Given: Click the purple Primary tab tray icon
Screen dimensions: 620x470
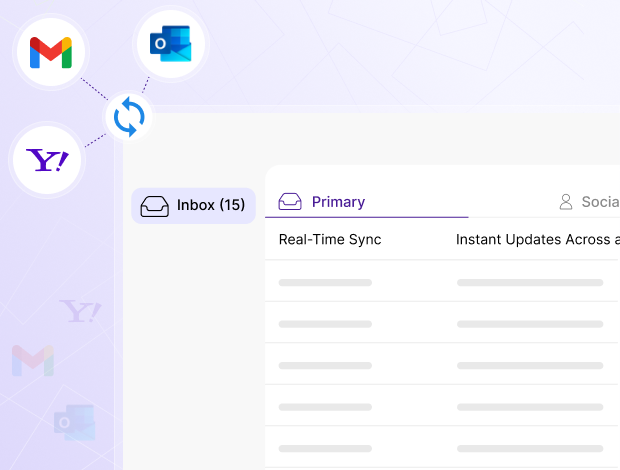Looking at the screenshot, I should (290, 201).
